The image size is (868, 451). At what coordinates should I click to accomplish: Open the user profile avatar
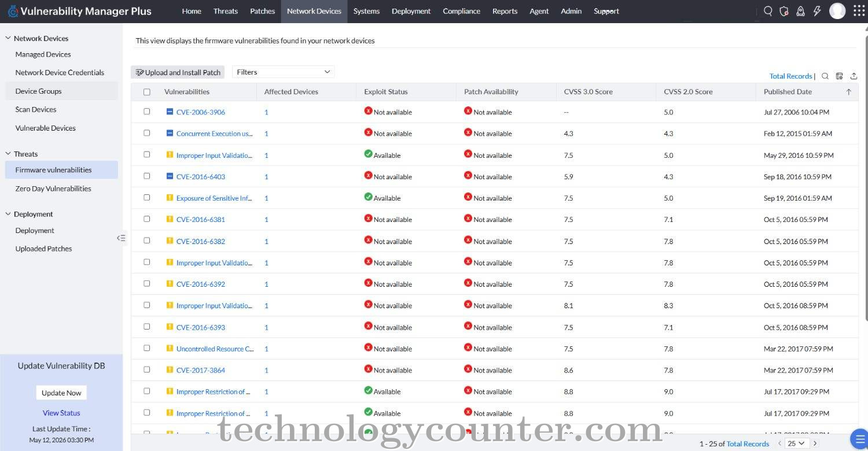[x=837, y=11]
